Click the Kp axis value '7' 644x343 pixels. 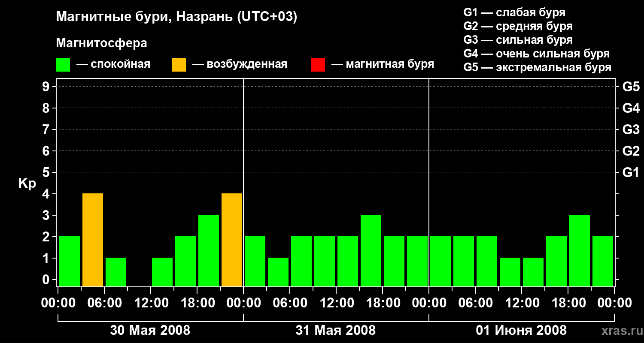47,129
